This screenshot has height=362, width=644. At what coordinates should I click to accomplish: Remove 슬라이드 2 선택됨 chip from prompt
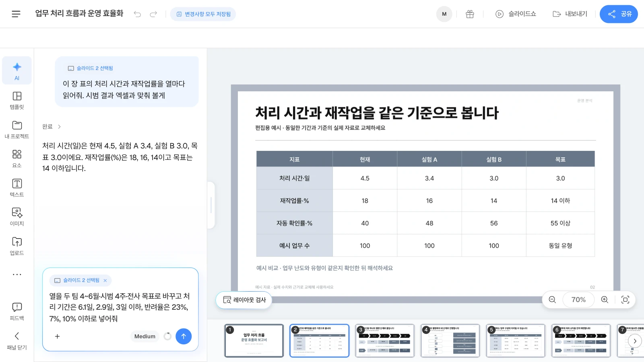click(105, 280)
